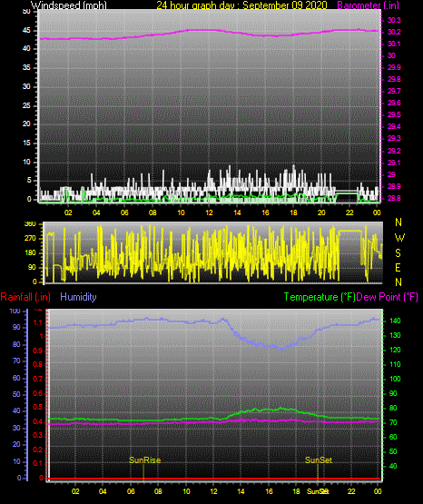Screen dimensions: 423x504
Task: Click the 'Temperature (°F)' legend label
Action: tap(320, 297)
